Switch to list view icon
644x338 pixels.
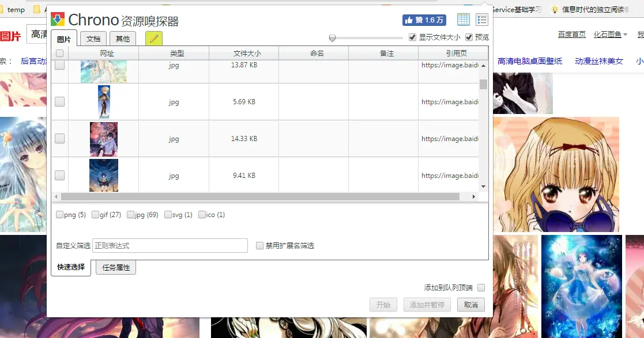click(482, 19)
